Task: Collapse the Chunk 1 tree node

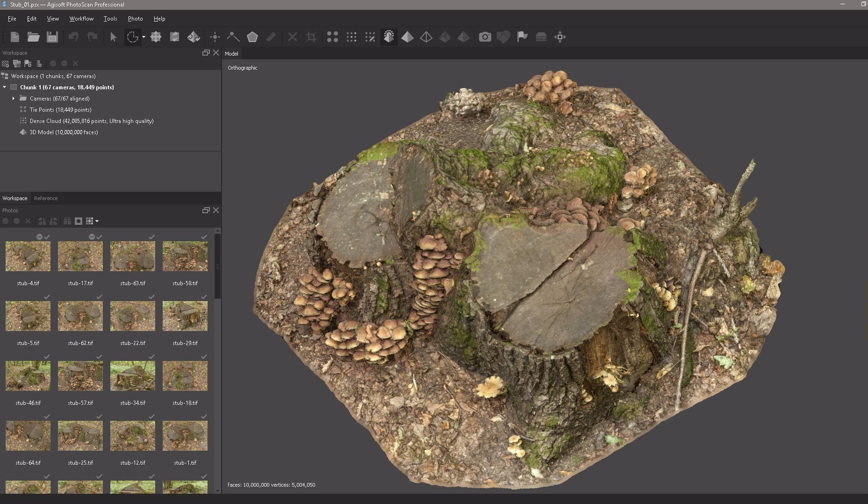Action: (x=5, y=87)
